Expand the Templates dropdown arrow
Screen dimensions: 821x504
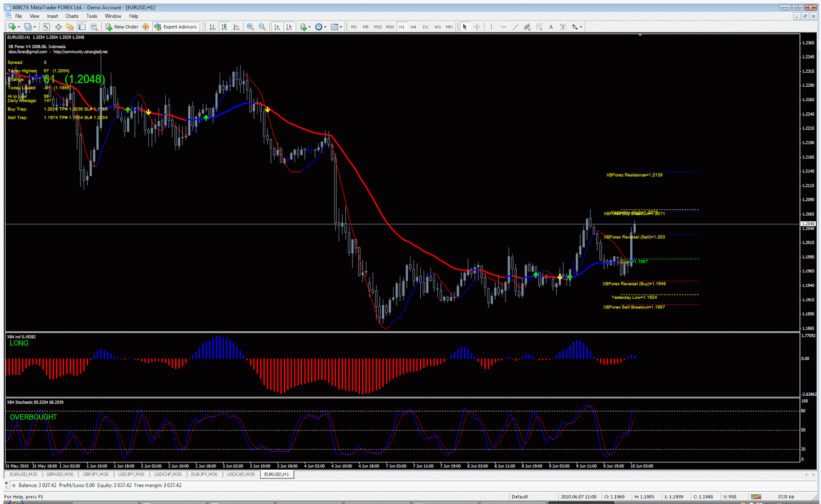click(341, 27)
